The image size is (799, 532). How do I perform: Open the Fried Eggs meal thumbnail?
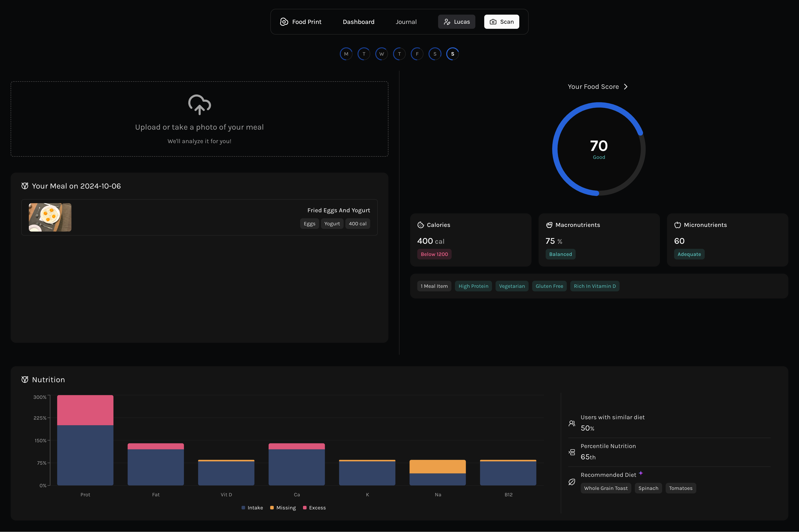[50, 217]
